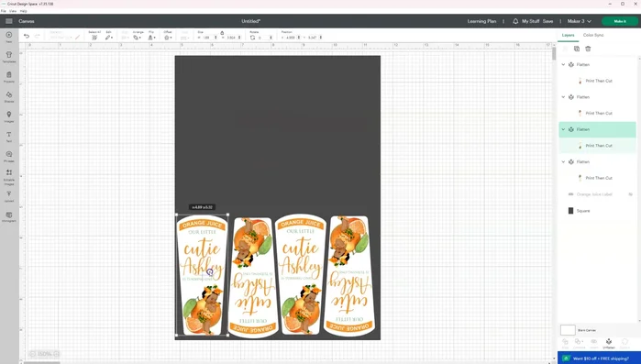Click Save in the header
Screen dimensions: 641x364
coord(547,21)
